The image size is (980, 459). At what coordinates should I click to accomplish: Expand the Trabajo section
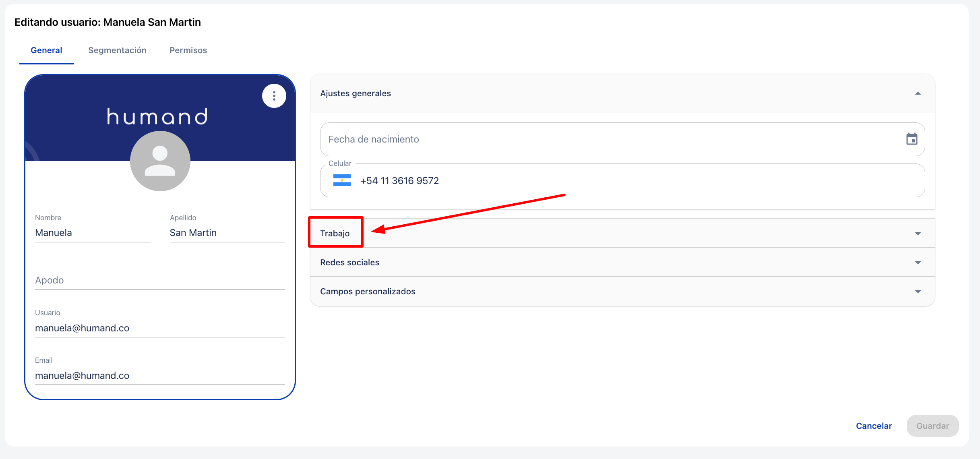tap(622, 234)
